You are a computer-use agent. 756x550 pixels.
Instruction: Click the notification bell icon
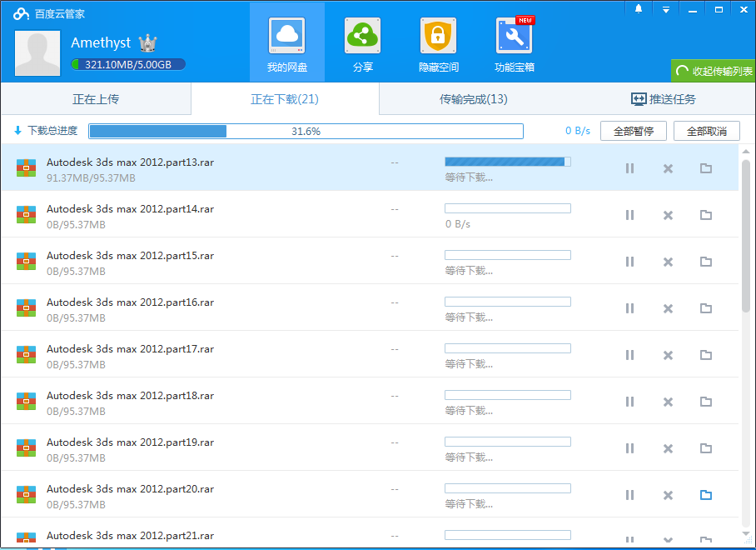tap(639, 9)
